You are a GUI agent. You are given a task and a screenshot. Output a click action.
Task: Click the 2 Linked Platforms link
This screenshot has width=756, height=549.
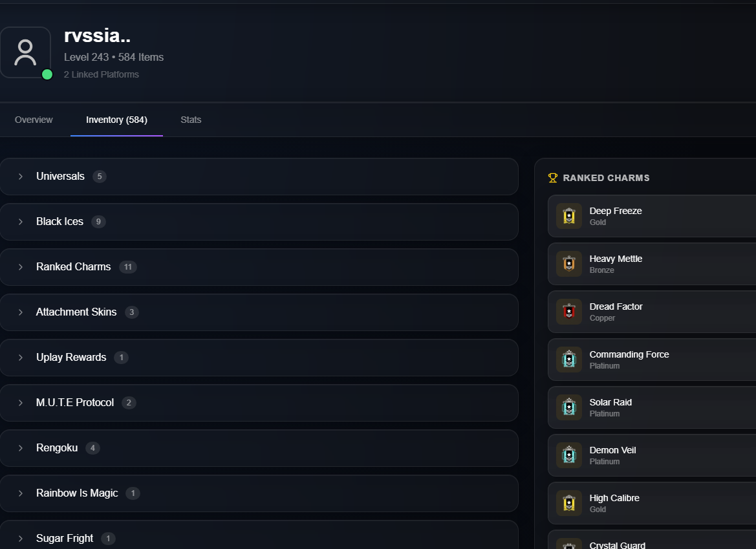click(x=102, y=75)
